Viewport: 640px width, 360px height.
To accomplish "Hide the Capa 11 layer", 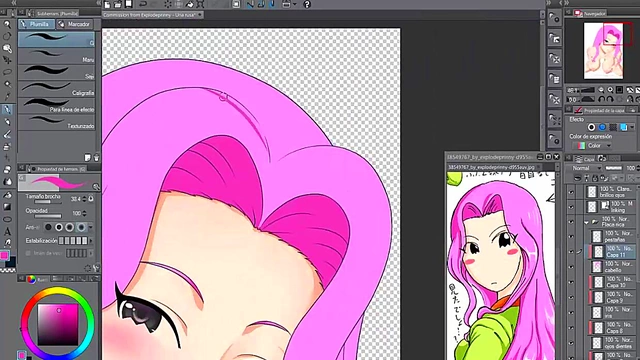I will [571, 251].
